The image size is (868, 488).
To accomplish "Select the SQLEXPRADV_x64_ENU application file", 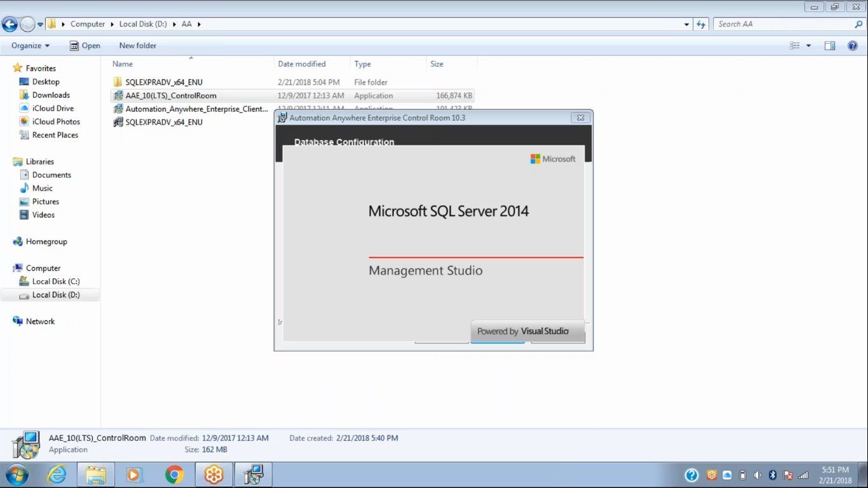I will (164, 122).
